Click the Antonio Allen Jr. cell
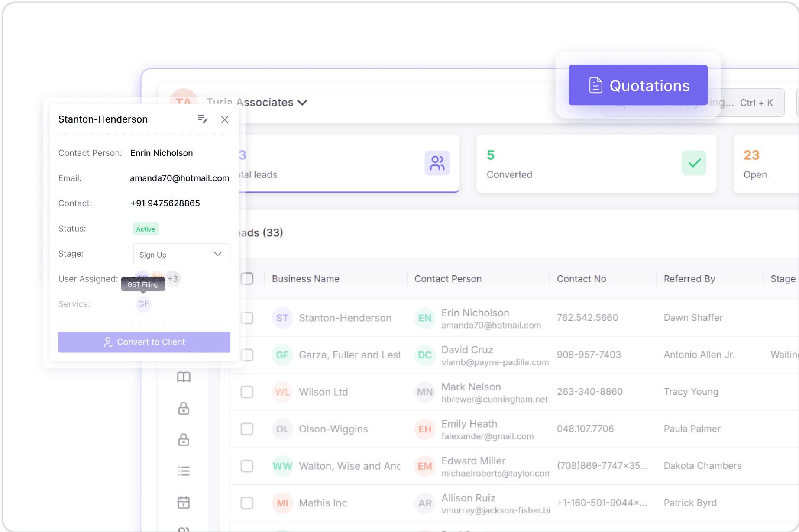This screenshot has width=799, height=532. point(699,355)
